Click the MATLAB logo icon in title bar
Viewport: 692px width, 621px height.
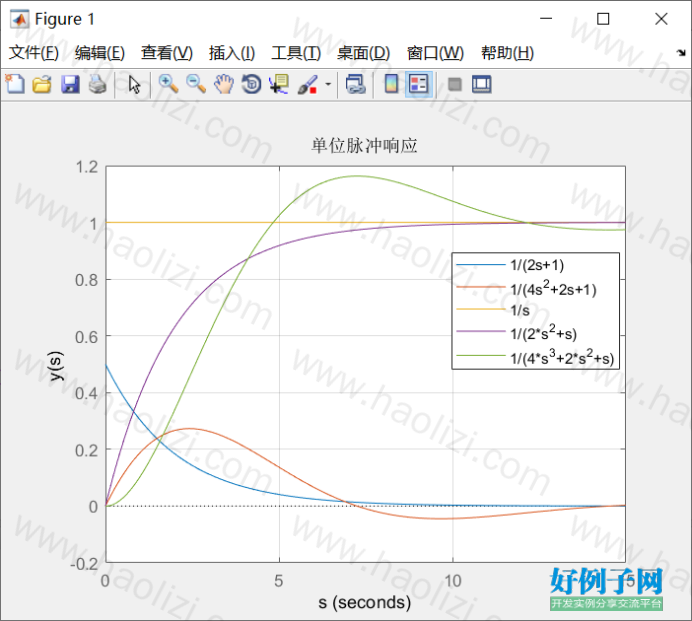[19, 19]
